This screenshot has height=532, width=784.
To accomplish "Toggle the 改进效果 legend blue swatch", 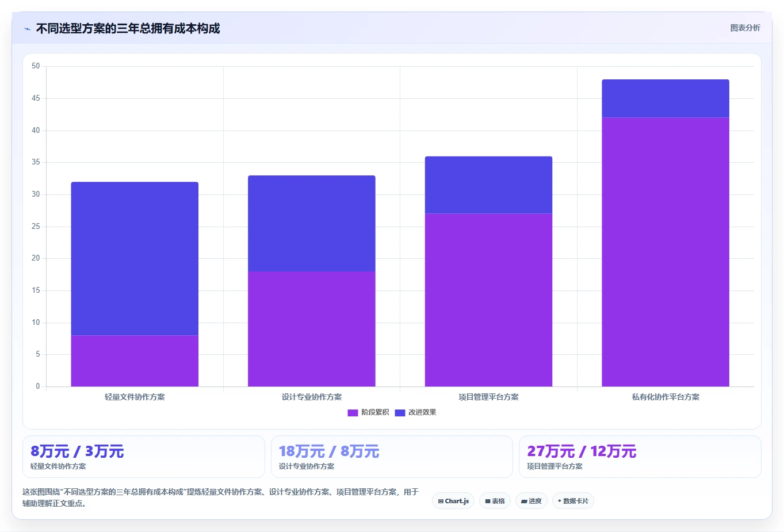I will pos(400,412).
